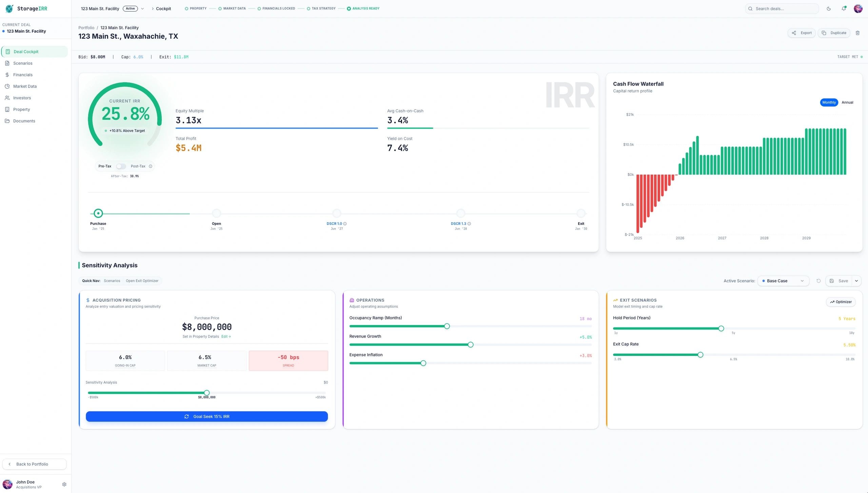Toggle dark mode moon icon

(829, 9)
